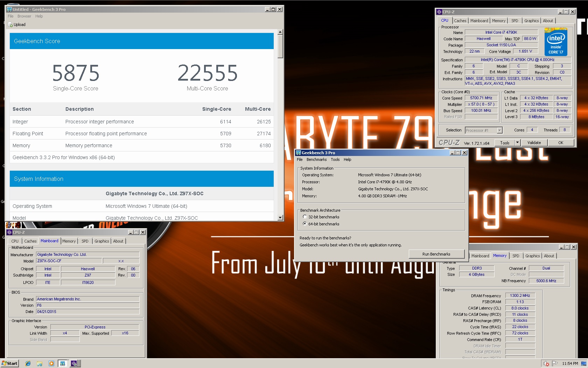Screen dimensions: 588x368
Task: Open the Start menu
Action: (9, 363)
